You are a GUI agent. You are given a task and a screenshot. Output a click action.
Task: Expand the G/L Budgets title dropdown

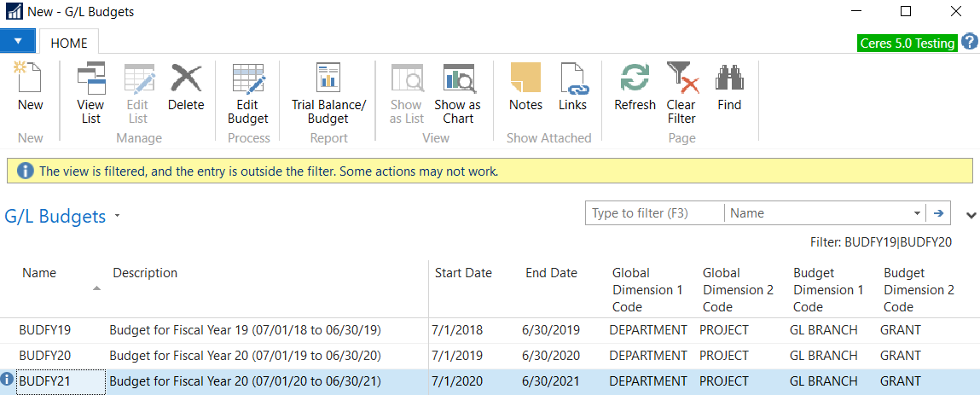tap(117, 216)
